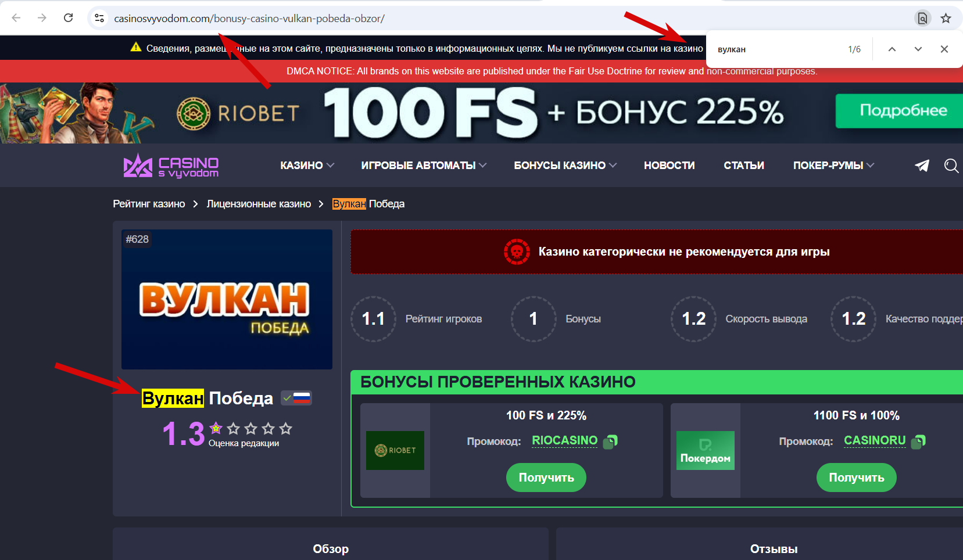The height and width of the screenshot is (560, 963).
Task: Click 1.1 Рейтинг игроков score circle
Action: [373, 319]
